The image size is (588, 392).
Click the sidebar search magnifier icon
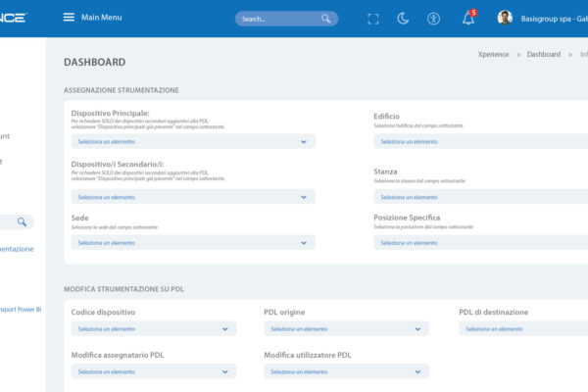(x=22, y=221)
